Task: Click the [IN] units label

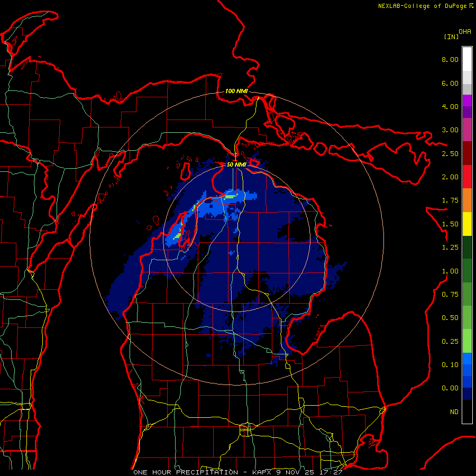Action: [451, 36]
